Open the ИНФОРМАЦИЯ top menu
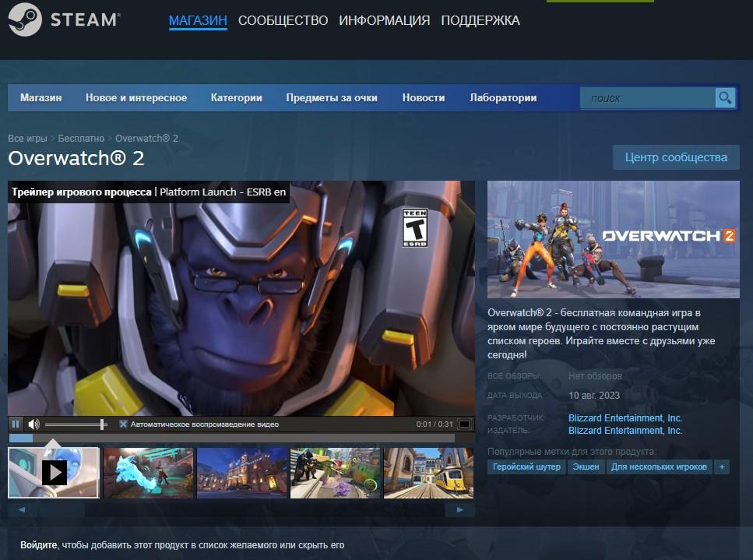753x560 pixels. (x=384, y=21)
